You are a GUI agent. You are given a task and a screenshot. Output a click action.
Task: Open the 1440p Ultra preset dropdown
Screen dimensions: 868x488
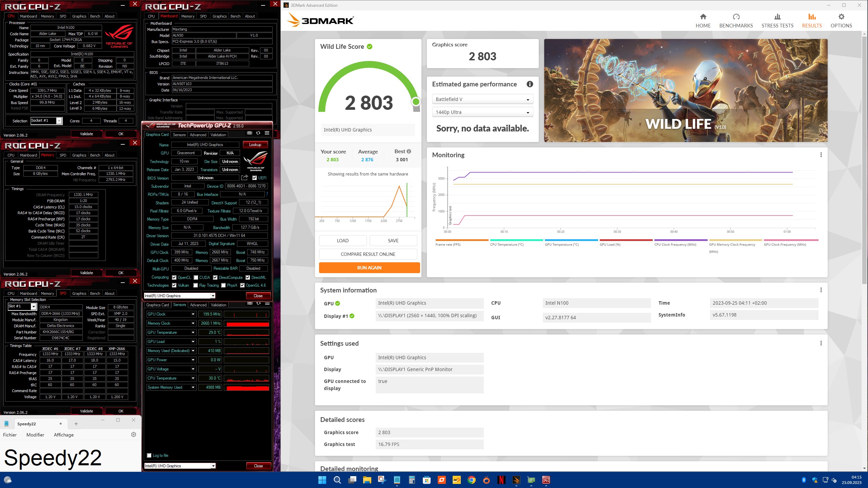click(x=482, y=112)
